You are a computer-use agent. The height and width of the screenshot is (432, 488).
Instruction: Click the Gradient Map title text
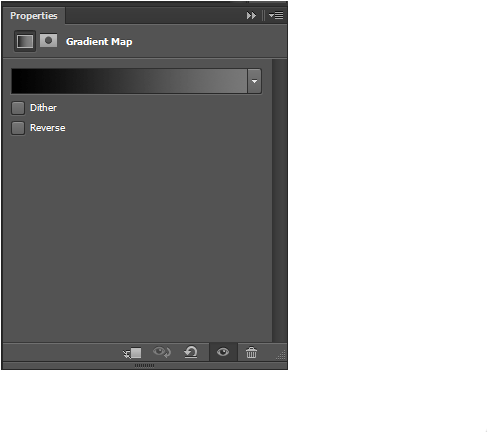tap(99, 42)
